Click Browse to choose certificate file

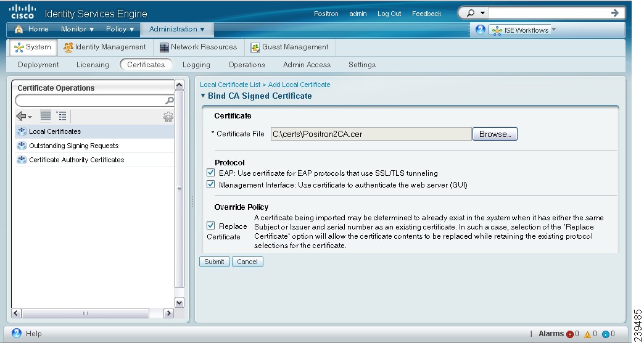pyautogui.click(x=495, y=134)
